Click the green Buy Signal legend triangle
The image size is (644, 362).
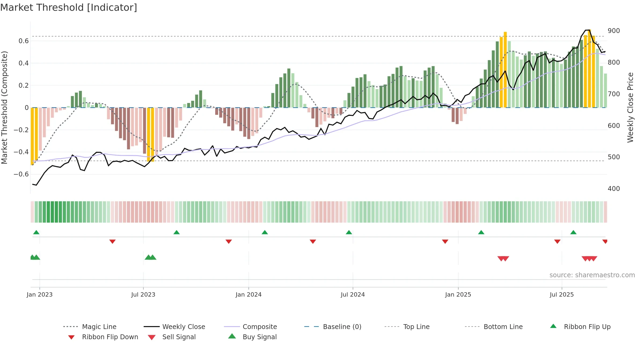coord(232,336)
